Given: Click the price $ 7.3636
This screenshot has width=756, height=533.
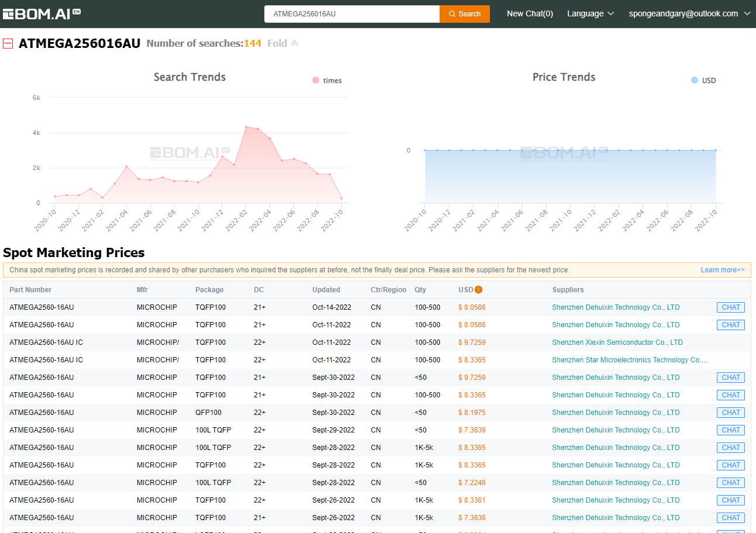Looking at the screenshot, I should [x=472, y=518].
